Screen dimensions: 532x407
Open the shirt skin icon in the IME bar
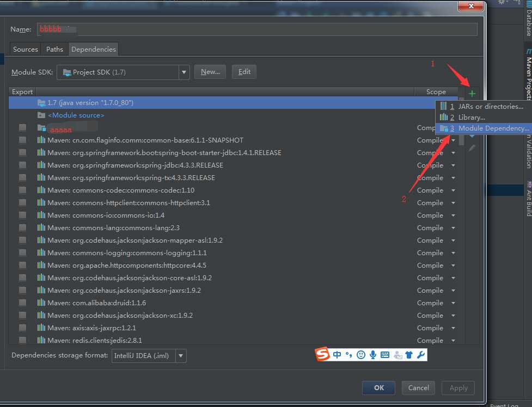(x=409, y=355)
